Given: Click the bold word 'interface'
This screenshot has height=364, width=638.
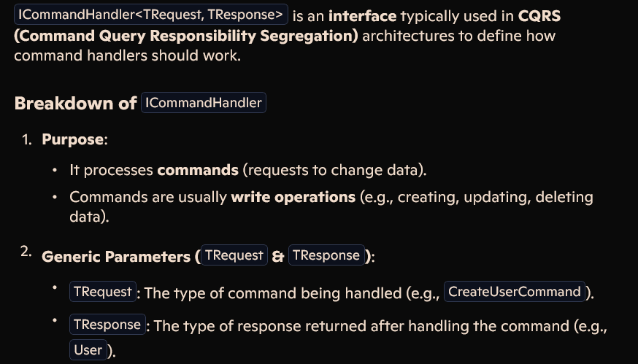Looking at the screenshot, I should click(x=362, y=16).
